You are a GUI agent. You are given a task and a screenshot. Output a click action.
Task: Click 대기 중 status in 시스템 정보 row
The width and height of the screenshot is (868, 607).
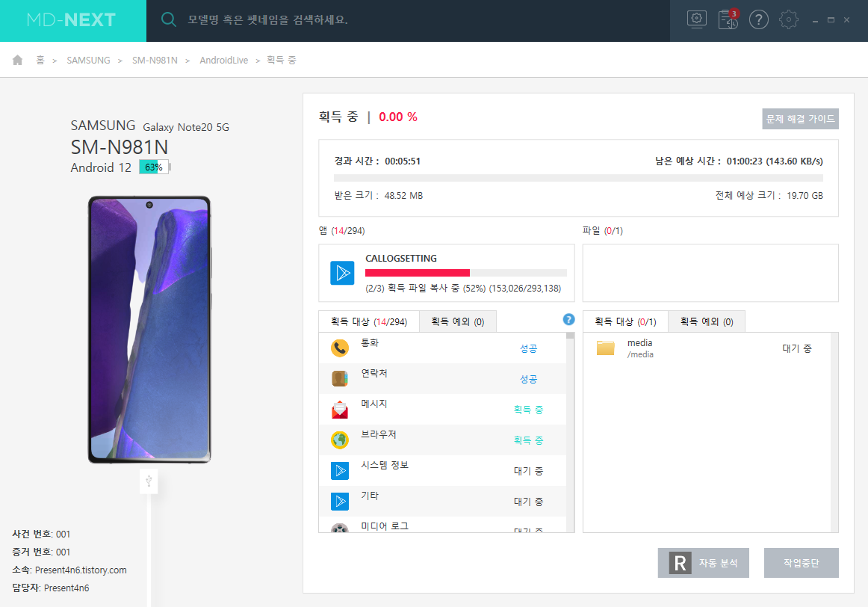[528, 471]
